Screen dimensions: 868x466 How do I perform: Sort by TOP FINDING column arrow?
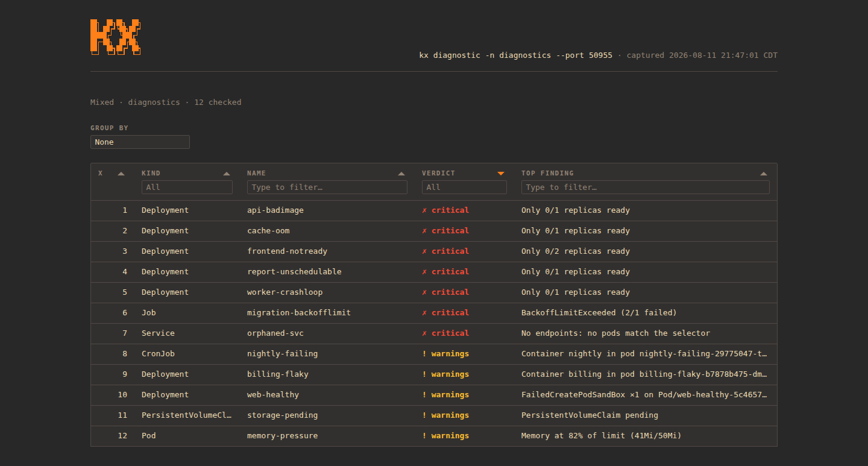pos(764,174)
